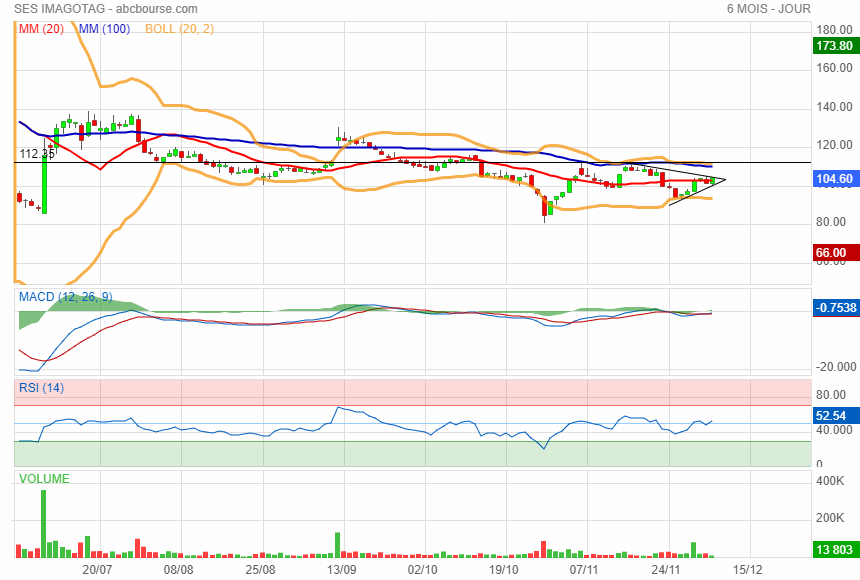This screenshot has width=860, height=580.
Task: Click the 400K volume axis label
Action: pyautogui.click(x=830, y=481)
